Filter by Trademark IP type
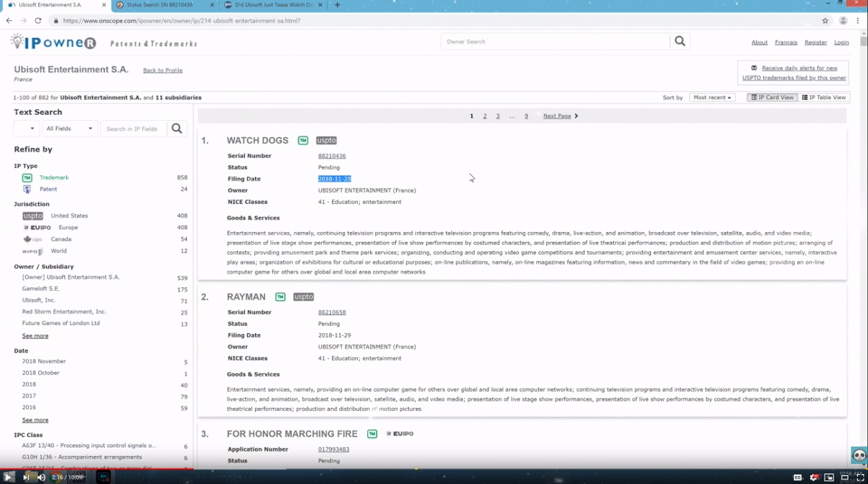 point(54,177)
